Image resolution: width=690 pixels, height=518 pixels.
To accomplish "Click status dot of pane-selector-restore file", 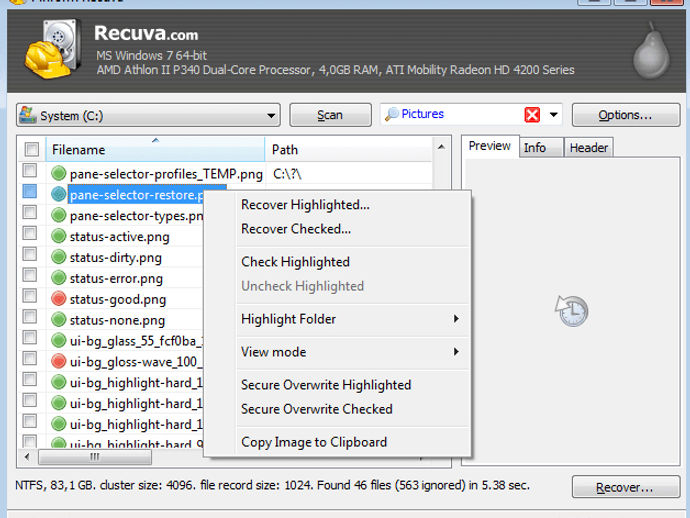I will tap(59, 194).
